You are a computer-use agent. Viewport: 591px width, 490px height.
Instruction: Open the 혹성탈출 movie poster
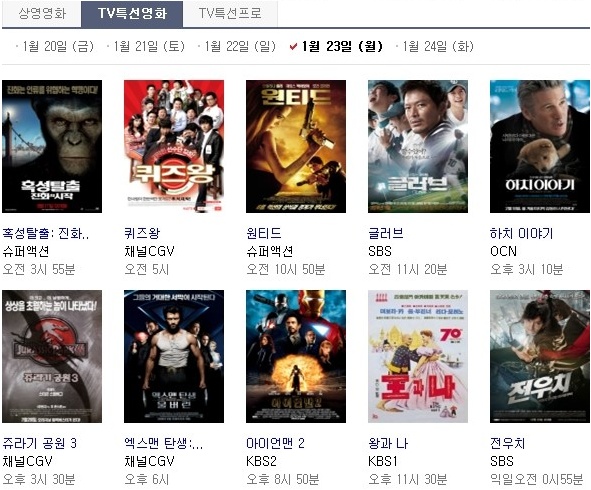click(52, 146)
